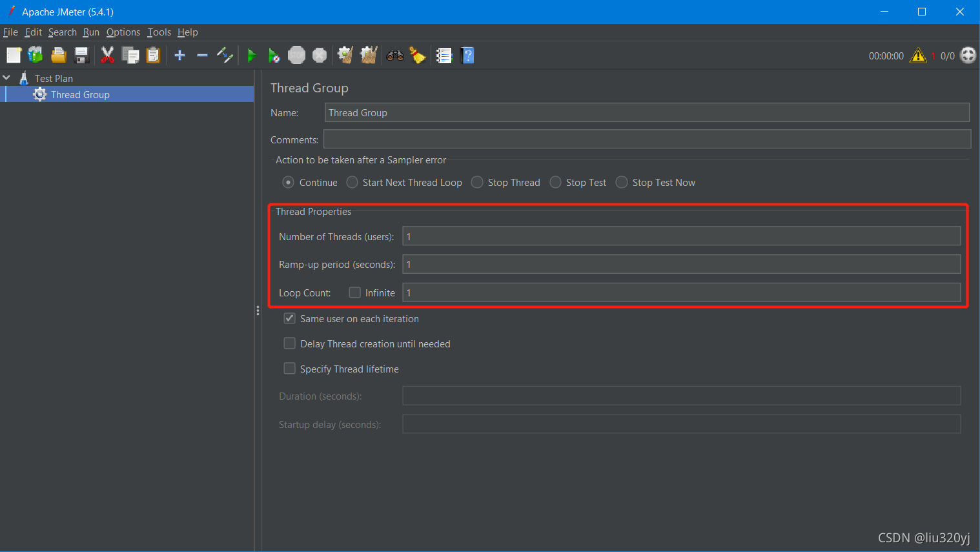This screenshot has width=980, height=552.
Task: Start the test with green arrow
Action: [x=252, y=56]
